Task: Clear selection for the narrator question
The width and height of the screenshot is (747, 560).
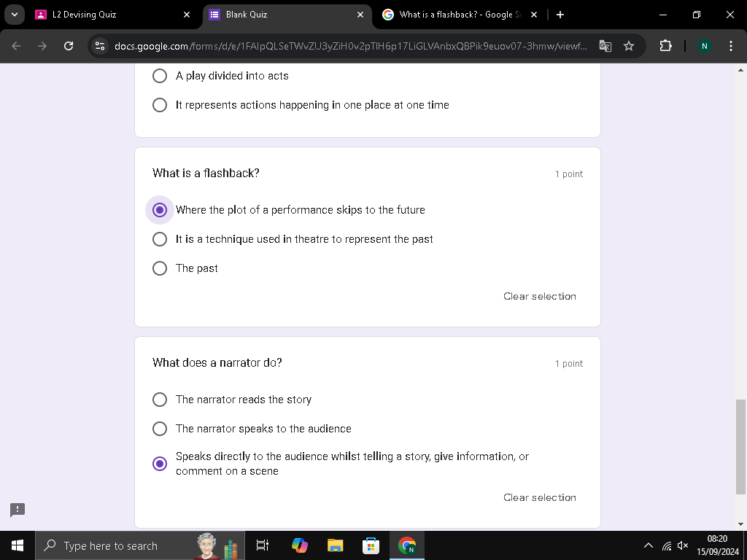Action: point(540,497)
